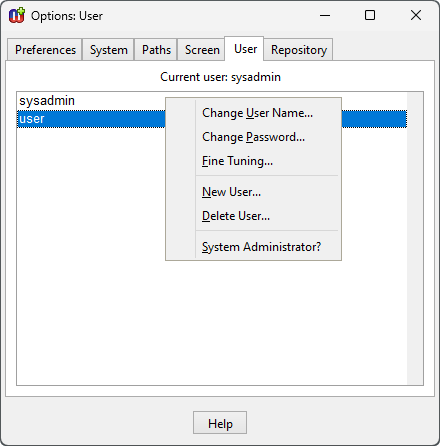Select the Screen tab

pyautogui.click(x=202, y=50)
